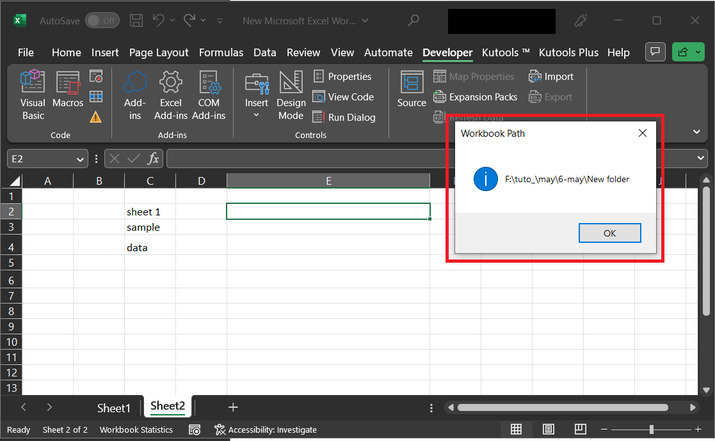715x441 pixels.
Task: Open COM Add-ins dialog
Action: click(209, 95)
